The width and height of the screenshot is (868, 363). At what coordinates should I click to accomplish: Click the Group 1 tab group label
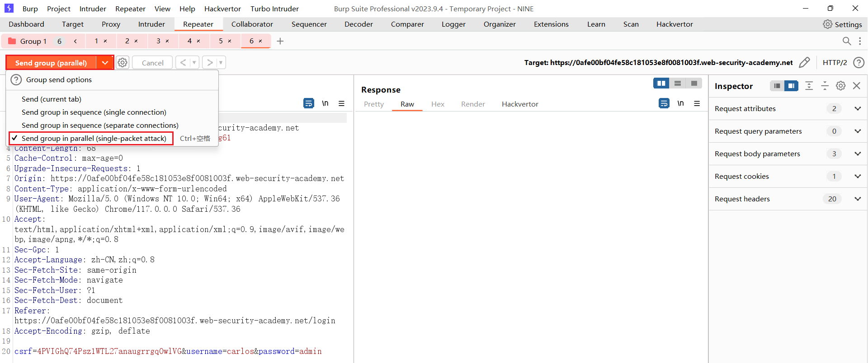point(33,41)
